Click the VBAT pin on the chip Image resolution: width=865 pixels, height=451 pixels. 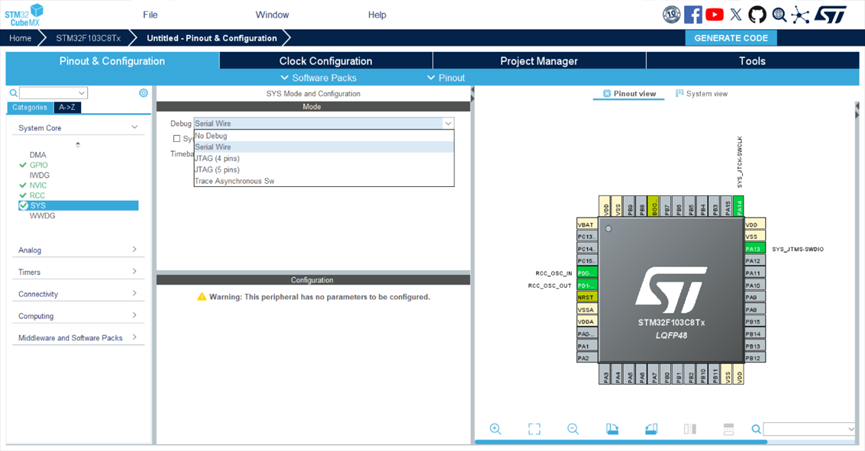(587, 224)
